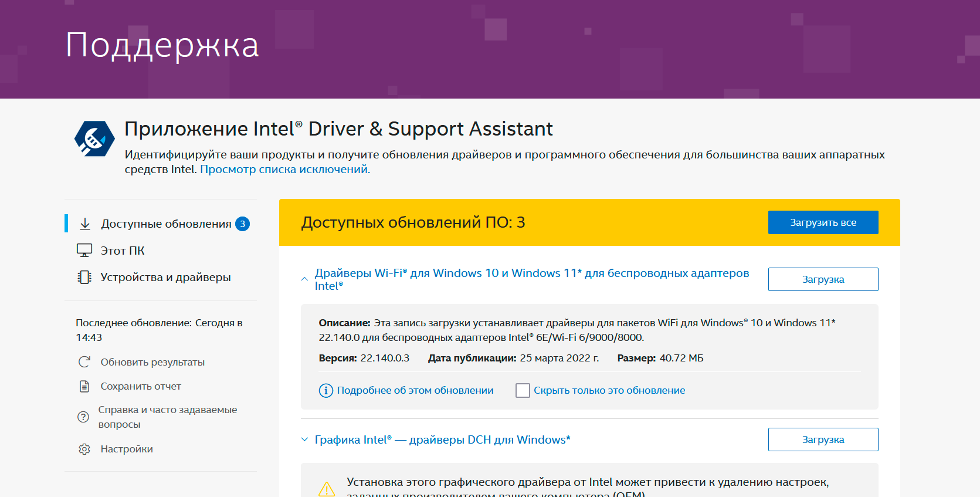Click the size value 40.72 МБ
The image size is (980, 497).
pyautogui.click(x=681, y=358)
